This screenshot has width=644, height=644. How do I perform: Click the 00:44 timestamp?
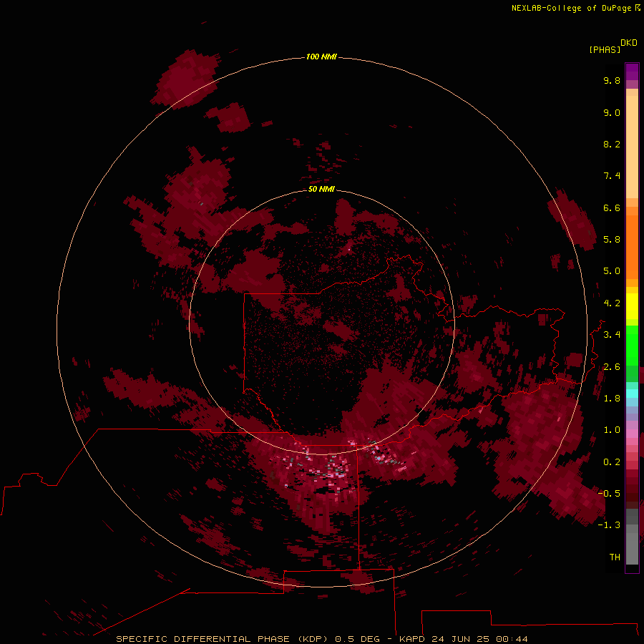tap(512, 639)
